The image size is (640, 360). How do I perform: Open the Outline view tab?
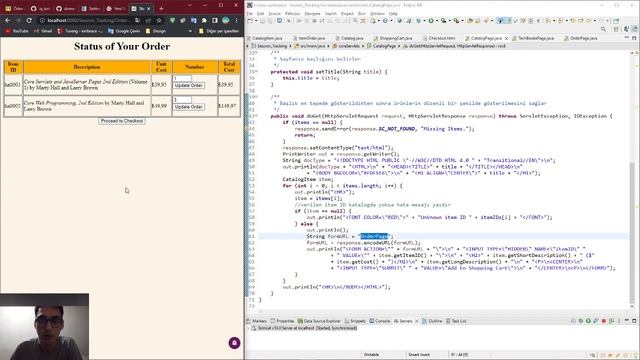click(x=433, y=321)
